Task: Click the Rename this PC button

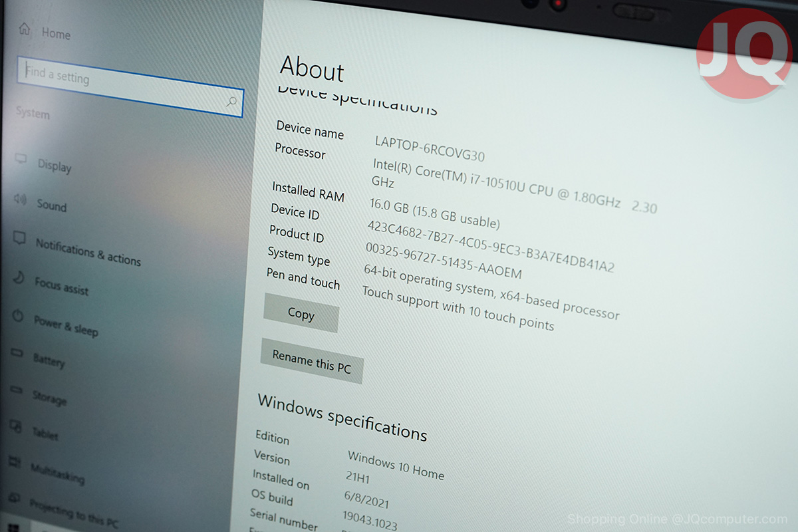Action: 311,361
